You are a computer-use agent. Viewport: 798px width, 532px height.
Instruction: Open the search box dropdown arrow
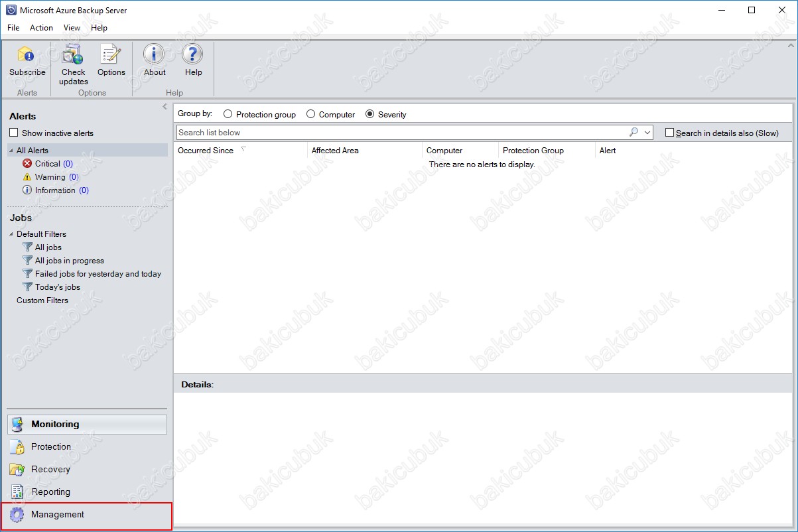click(x=647, y=133)
